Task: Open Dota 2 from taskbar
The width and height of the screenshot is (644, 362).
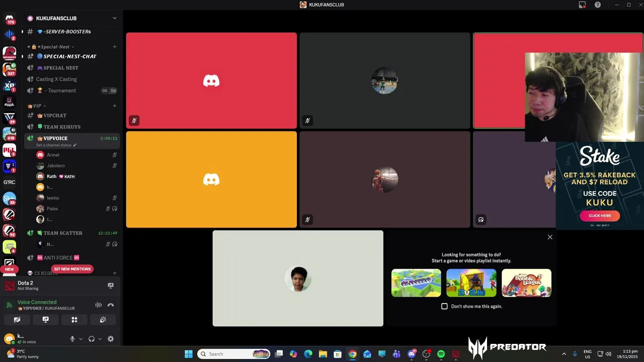Action: tap(455, 354)
